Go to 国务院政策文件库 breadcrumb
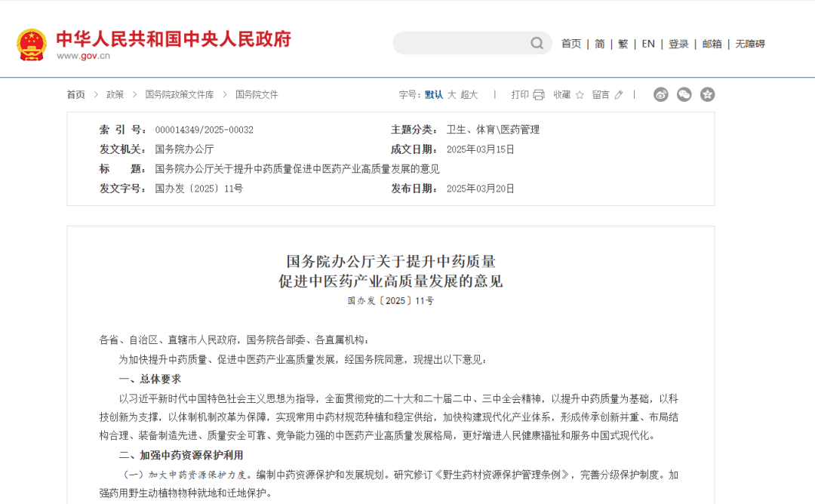The image size is (815, 504). (x=180, y=95)
